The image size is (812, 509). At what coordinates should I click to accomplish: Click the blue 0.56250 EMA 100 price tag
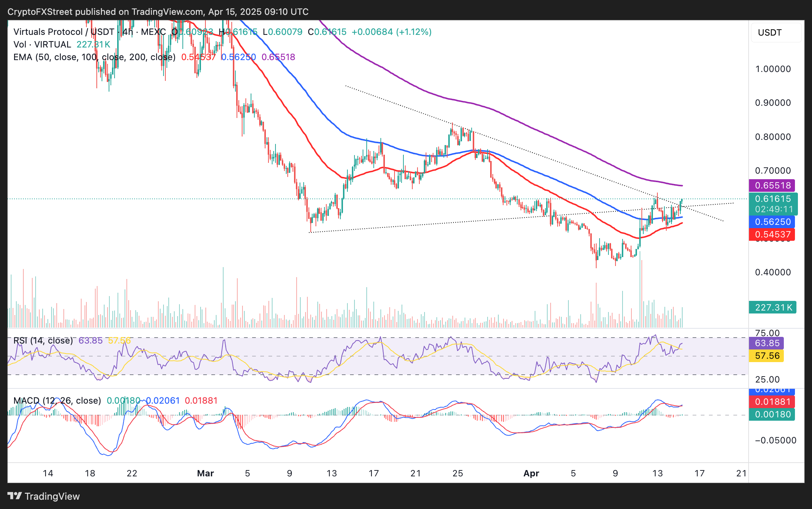pos(773,222)
